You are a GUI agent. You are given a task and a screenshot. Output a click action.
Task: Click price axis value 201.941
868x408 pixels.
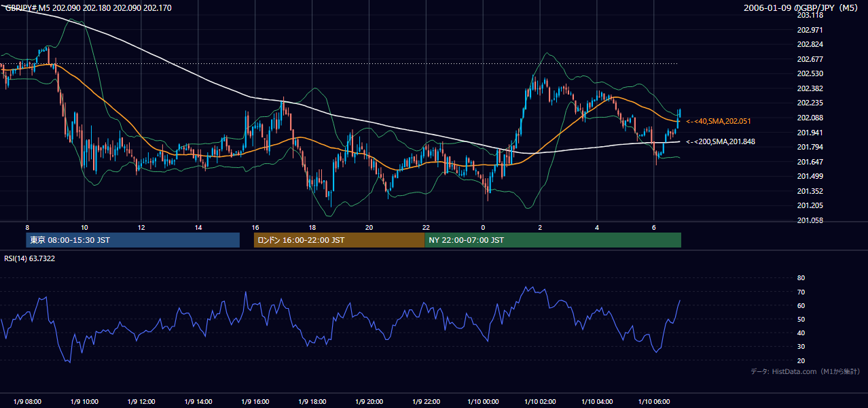pyautogui.click(x=810, y=133)
